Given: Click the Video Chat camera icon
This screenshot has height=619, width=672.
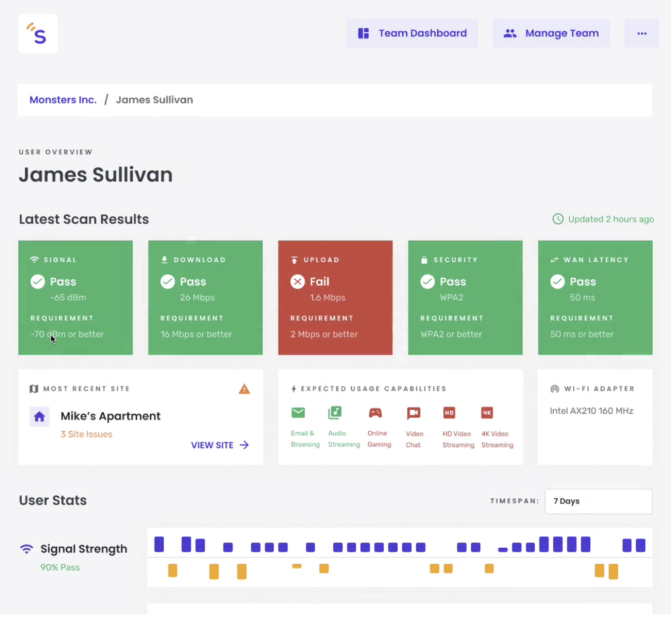Looking at the screenshot, I should click(413, 413).
